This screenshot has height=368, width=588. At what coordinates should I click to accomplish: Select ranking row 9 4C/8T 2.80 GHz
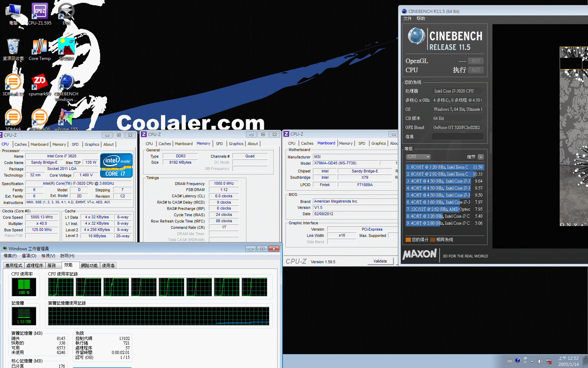[x=444, y=223]
